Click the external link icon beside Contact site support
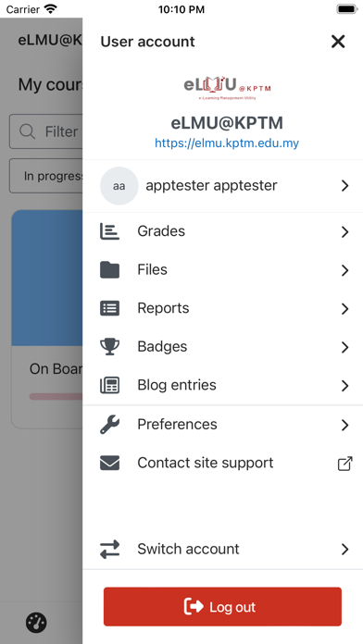363x644 pixels. point(344,464)
